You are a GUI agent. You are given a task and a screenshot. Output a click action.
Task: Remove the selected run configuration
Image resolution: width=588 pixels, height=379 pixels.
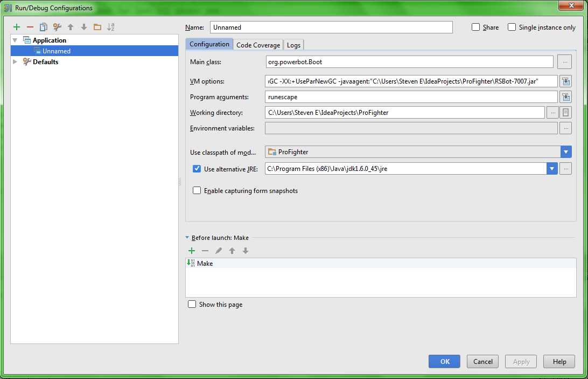(30, 26)
